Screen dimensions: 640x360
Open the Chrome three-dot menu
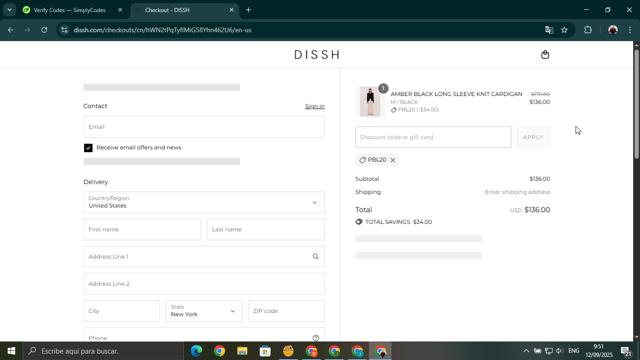point(630,30)
